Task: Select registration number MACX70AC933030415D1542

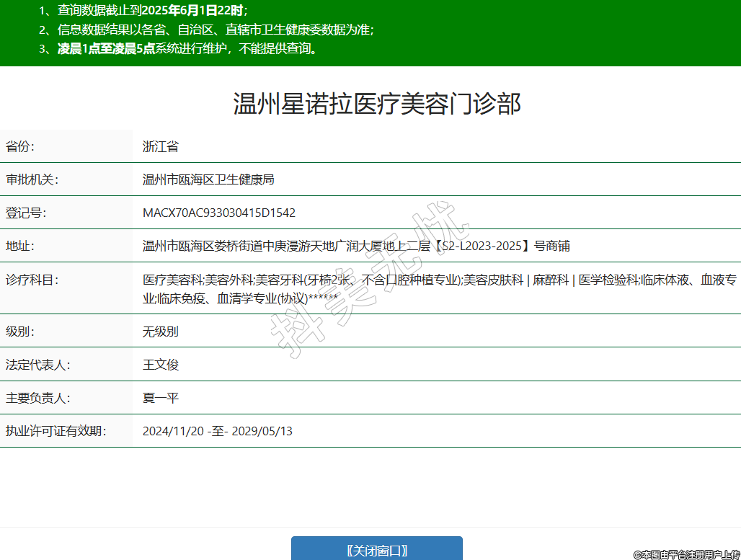Action: pos(219,213)
